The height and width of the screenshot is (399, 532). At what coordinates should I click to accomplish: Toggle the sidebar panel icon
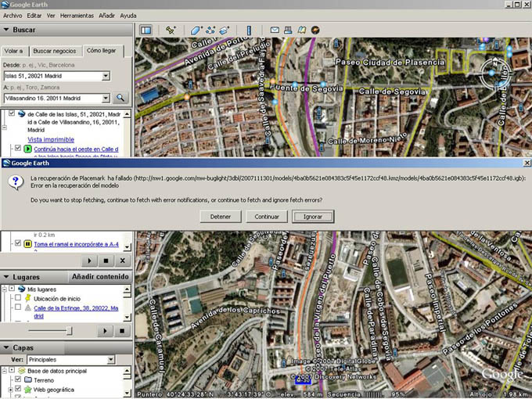(x=146, y=31)
